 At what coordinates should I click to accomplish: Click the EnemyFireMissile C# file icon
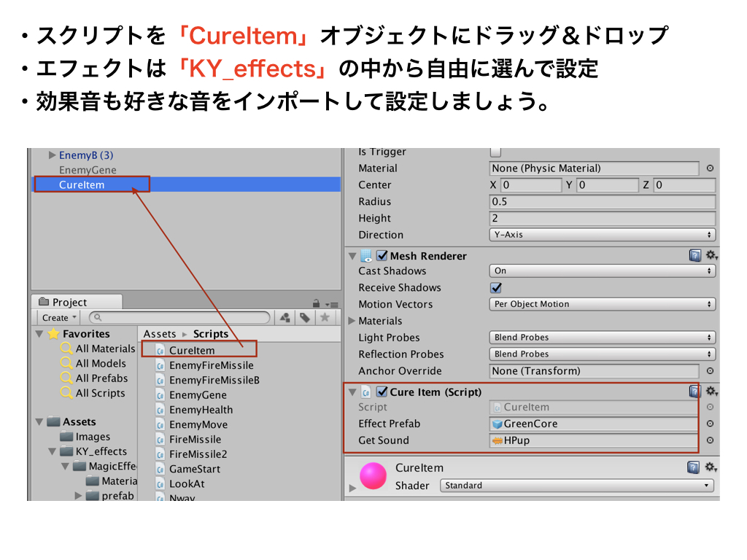[160, 365]
